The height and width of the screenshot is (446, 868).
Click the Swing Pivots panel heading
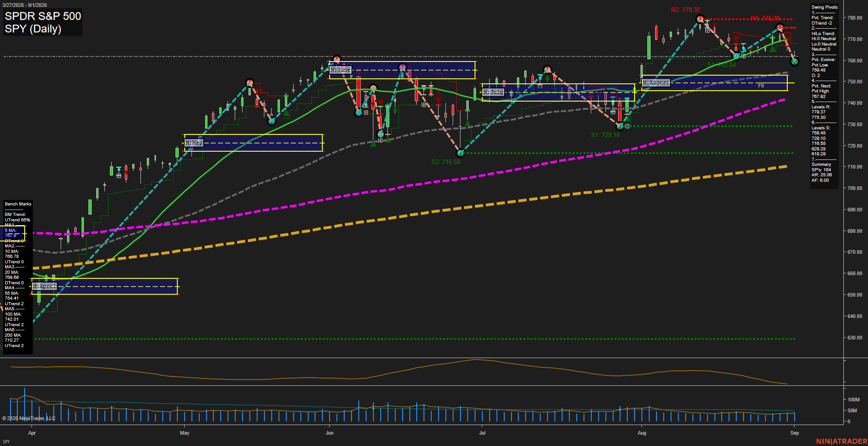[824, 7]
